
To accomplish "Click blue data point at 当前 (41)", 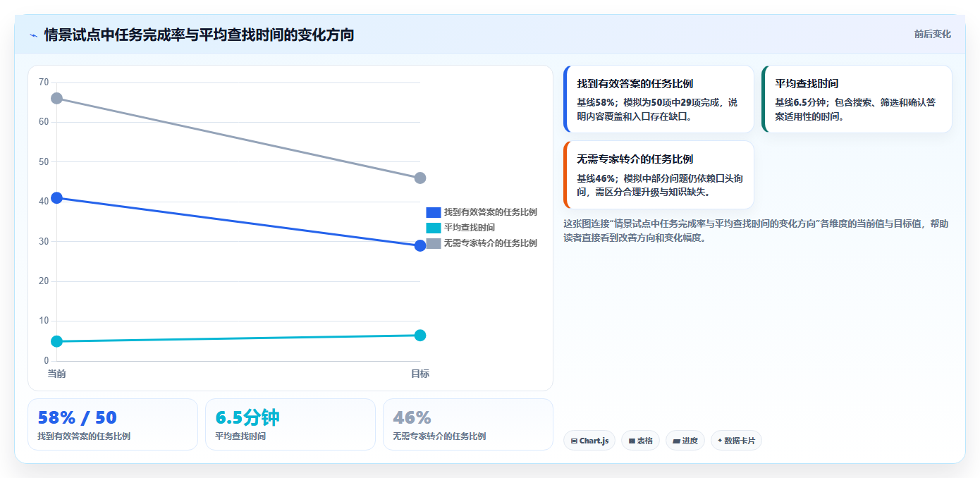I will pyautogui.click(x=56, y=198).
